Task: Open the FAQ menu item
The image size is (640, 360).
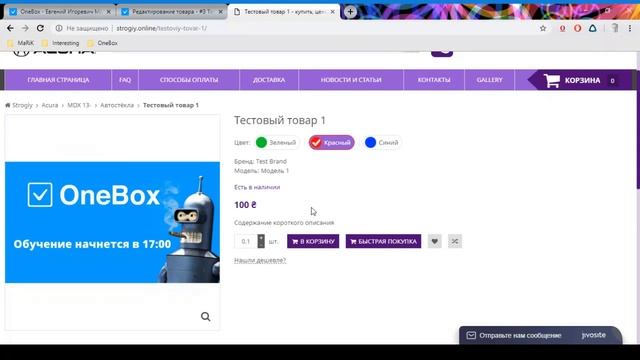Action: [125, 80]
